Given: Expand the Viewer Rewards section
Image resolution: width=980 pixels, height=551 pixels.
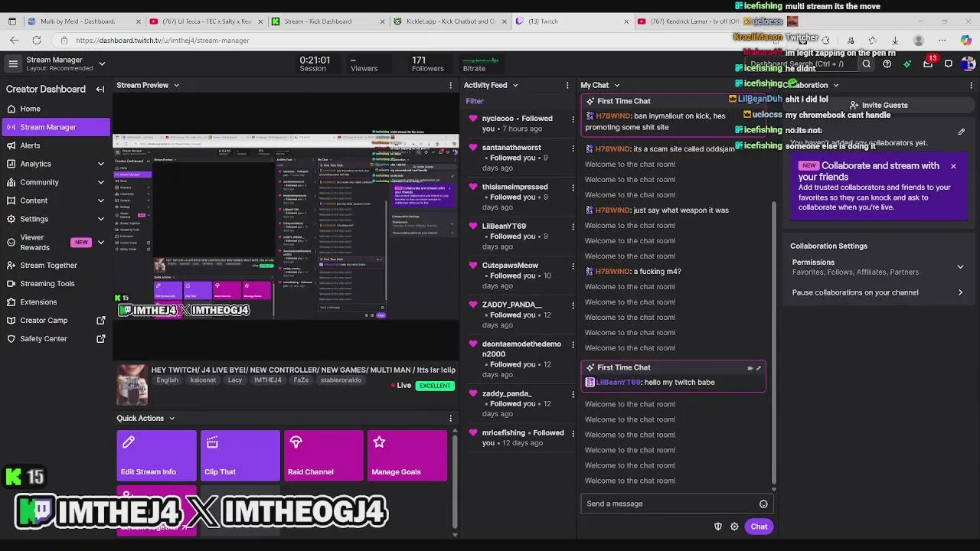Looking at the screenshot, I should click(100, 243).
